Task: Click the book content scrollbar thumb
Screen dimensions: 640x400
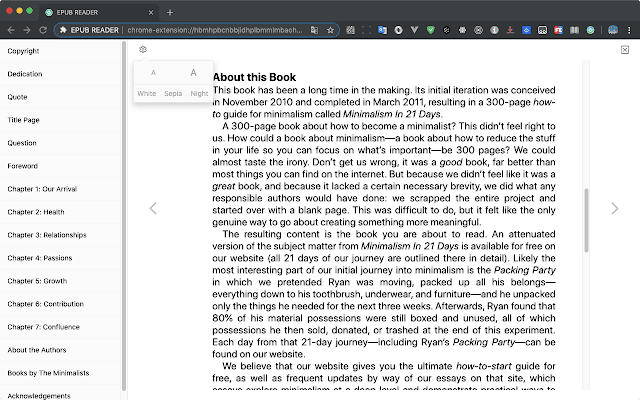Action: (x=587, y=220)
